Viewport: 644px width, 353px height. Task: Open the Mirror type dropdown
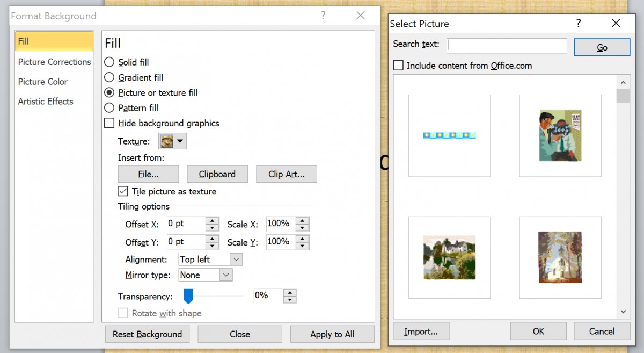coord(226,275)
